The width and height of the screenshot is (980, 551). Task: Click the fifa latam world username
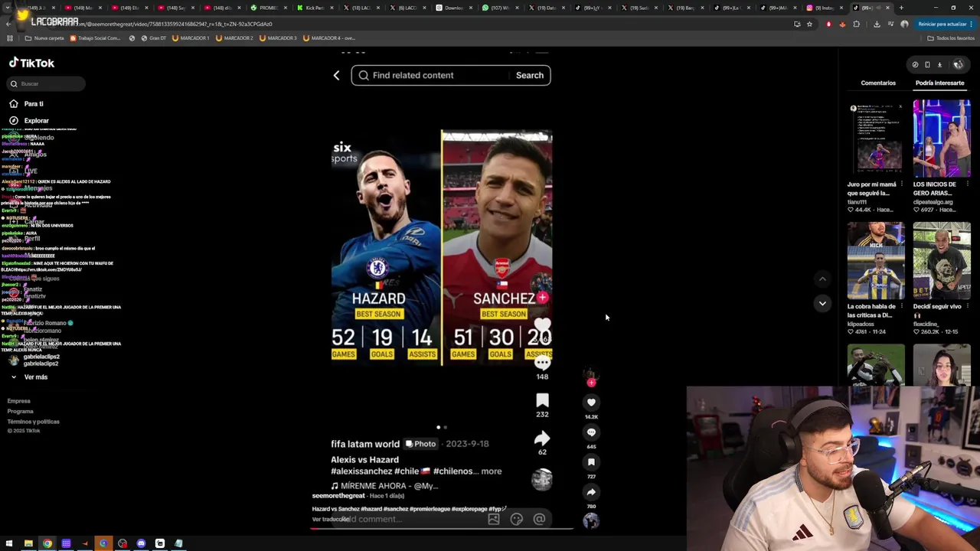[x=365, y=444]
